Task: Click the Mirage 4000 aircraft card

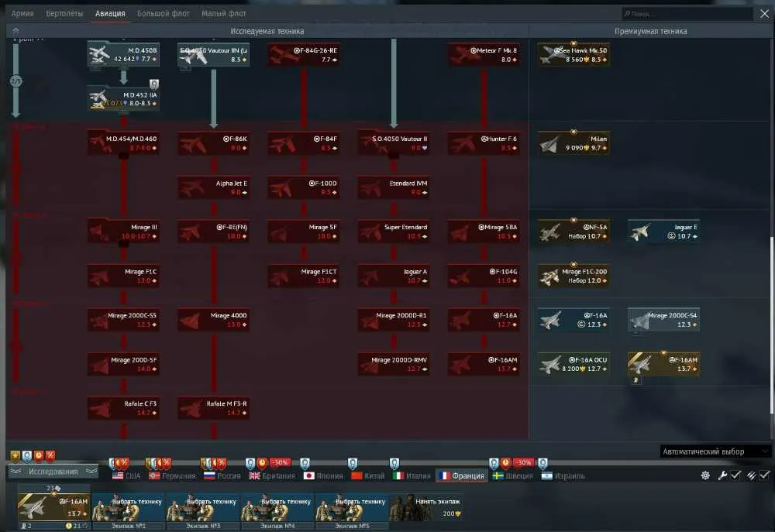Action: click(x=213, y=320)
